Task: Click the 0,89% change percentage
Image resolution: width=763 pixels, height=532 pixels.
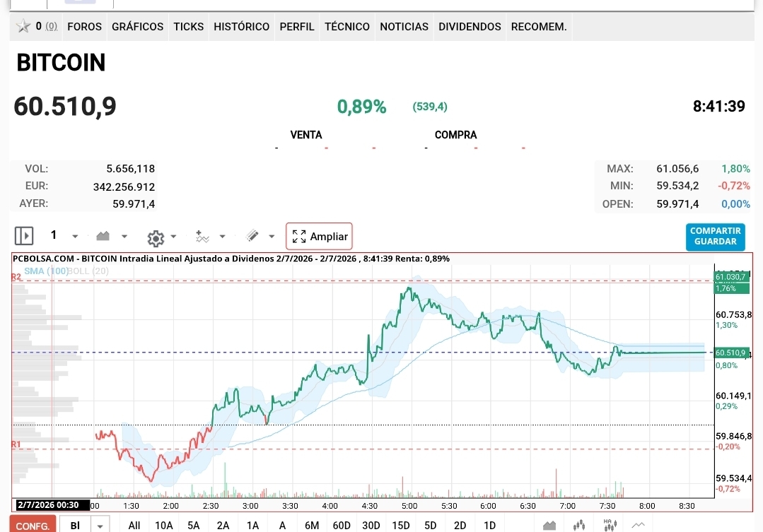Action: 361,107
